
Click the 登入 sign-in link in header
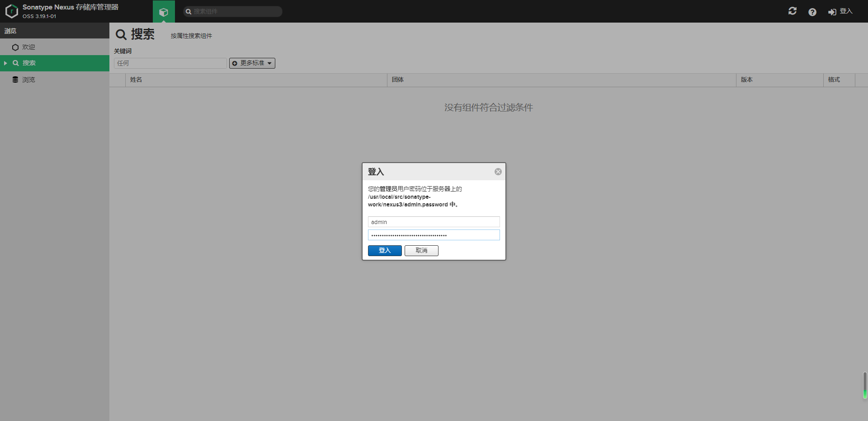click(840, 12)
